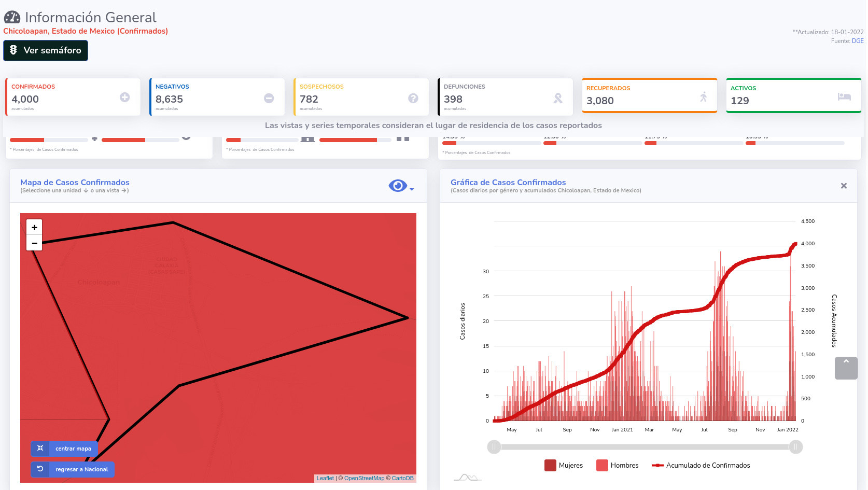Click the bed icon on Activos card

844,96
